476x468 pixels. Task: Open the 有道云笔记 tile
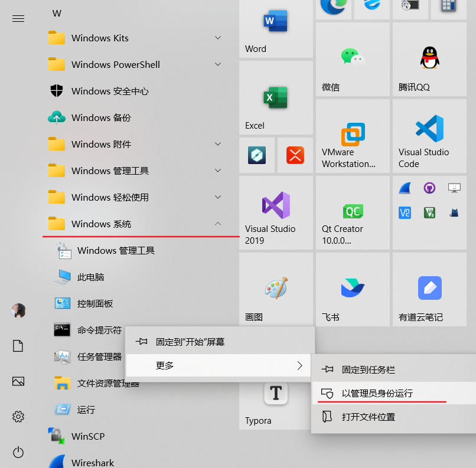coord(429,290)
